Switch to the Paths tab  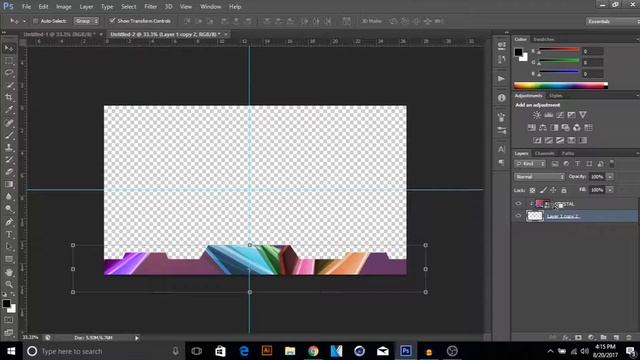568,153
